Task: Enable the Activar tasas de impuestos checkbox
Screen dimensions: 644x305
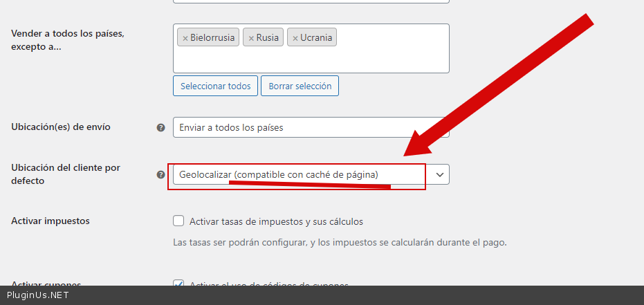Action: [178, 221]
